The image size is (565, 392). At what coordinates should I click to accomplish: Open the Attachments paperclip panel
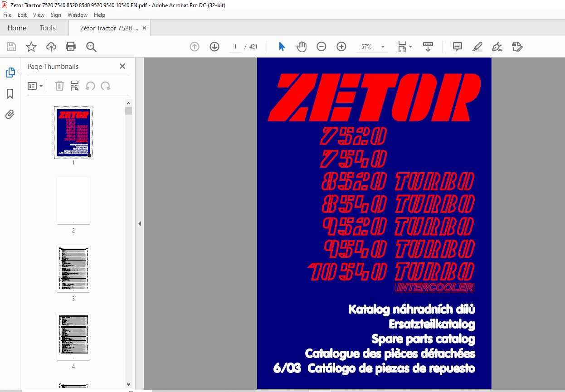[10, 114]
